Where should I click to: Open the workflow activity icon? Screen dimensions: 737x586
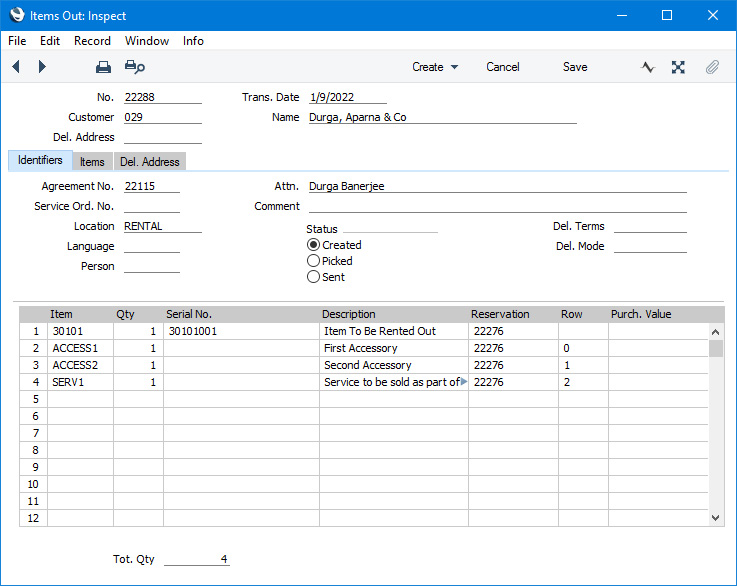tap(648, 67)
